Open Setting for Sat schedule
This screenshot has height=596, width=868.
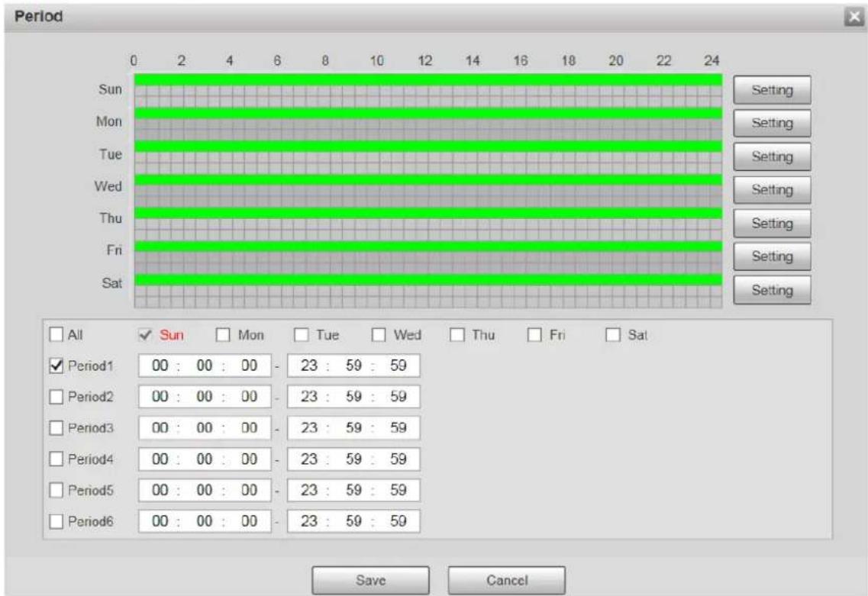[772, 290]
